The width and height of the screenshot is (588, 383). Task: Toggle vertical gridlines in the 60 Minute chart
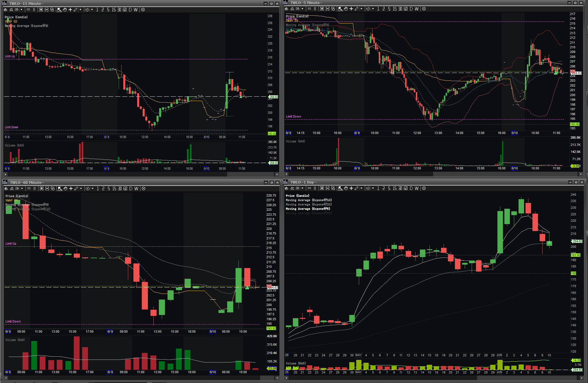tap(35, 188)
